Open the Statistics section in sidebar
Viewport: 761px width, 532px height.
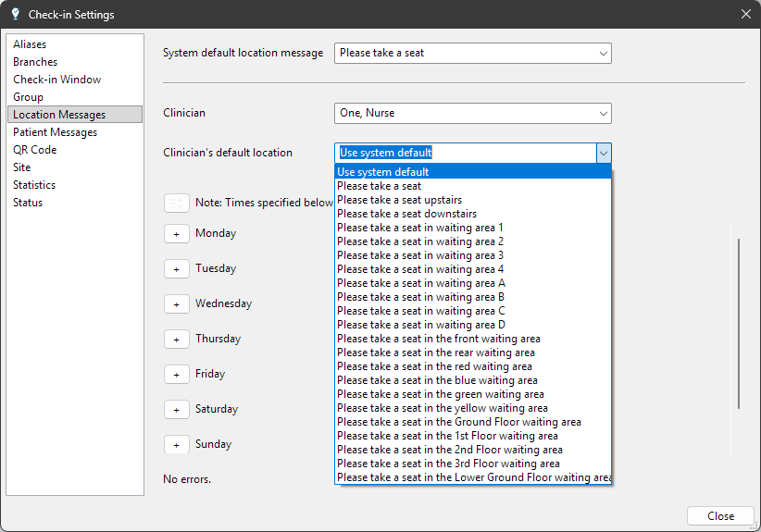34,185
